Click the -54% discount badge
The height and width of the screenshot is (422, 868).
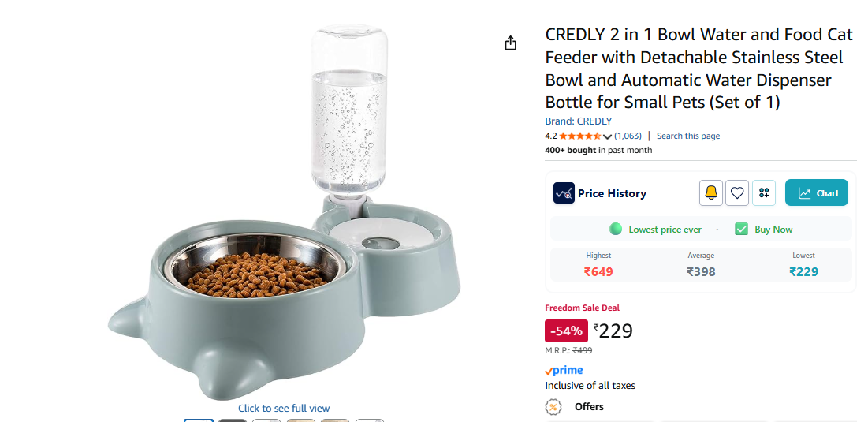pyautogui.click(x=566, y=331)
